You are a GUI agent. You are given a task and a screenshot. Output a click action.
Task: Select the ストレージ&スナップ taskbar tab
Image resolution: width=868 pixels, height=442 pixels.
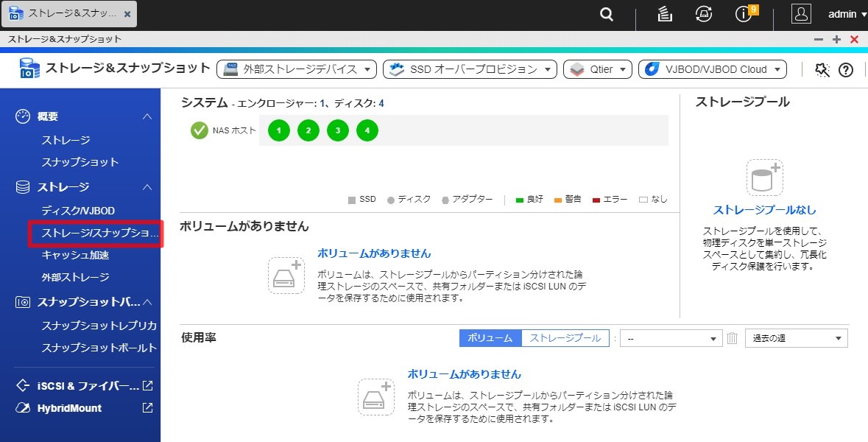(68, 15)
